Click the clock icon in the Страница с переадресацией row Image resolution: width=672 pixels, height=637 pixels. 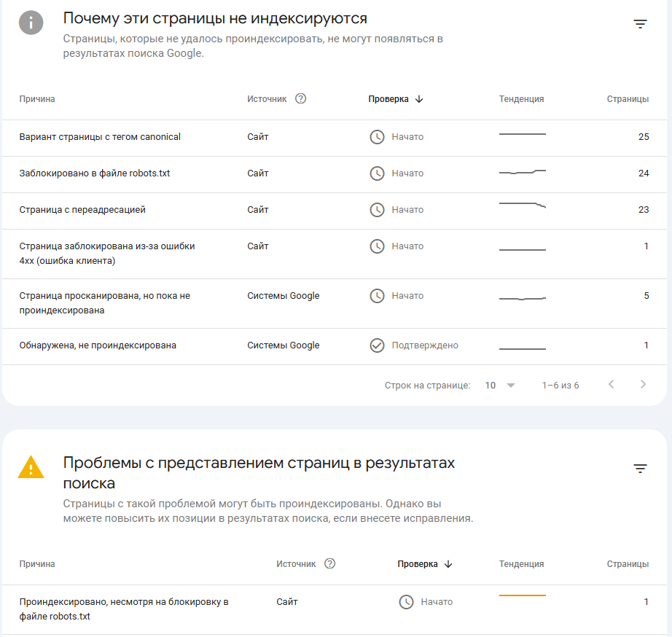pos(377,210)
